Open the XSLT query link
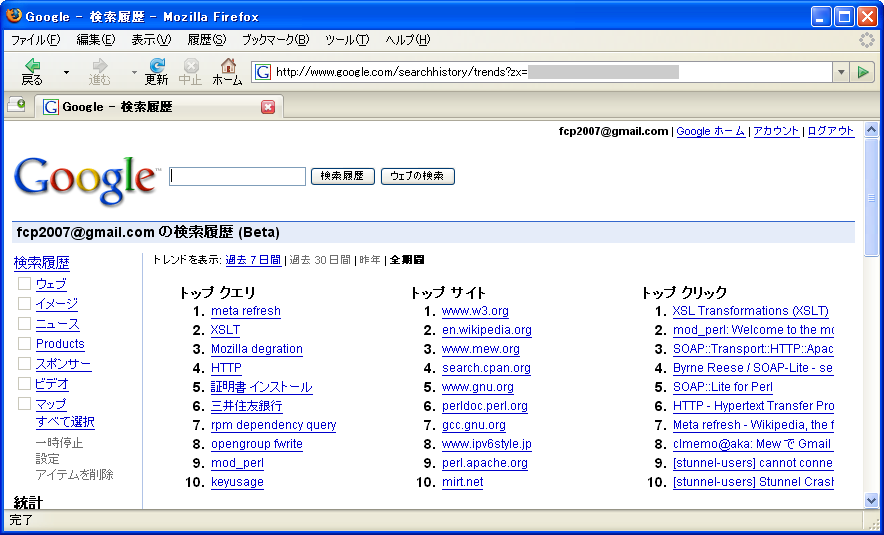Screen dimensions: 884x535 pyautogui.click(x=226, y=330)
